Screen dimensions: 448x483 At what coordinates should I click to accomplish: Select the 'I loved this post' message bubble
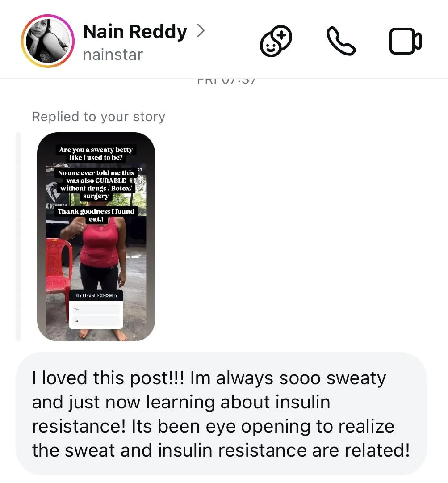click(221, 414)
